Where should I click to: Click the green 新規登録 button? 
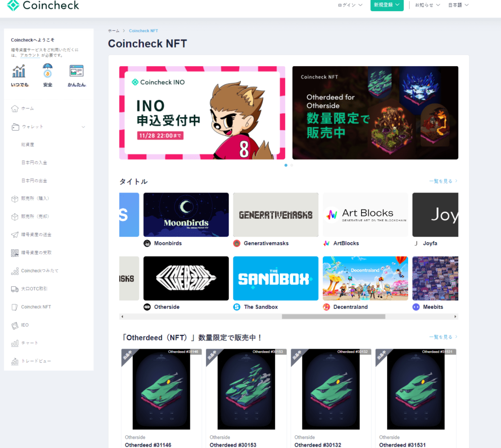(x=387, y=5)
